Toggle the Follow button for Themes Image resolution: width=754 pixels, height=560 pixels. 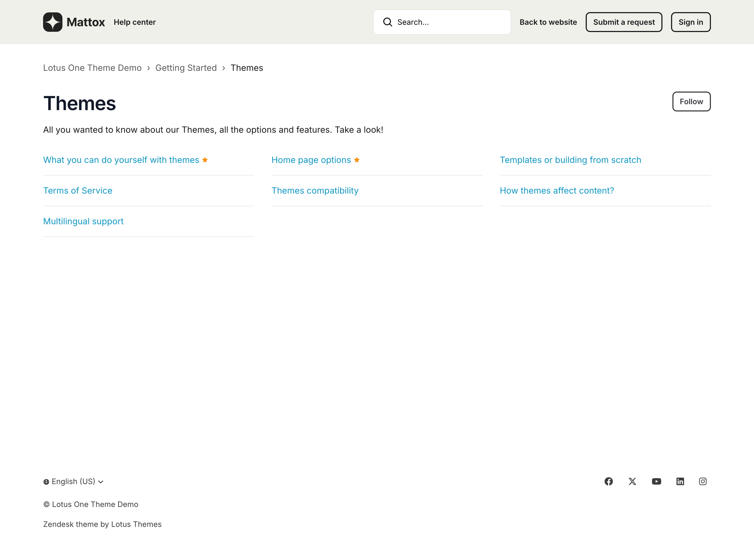(691, 101)
